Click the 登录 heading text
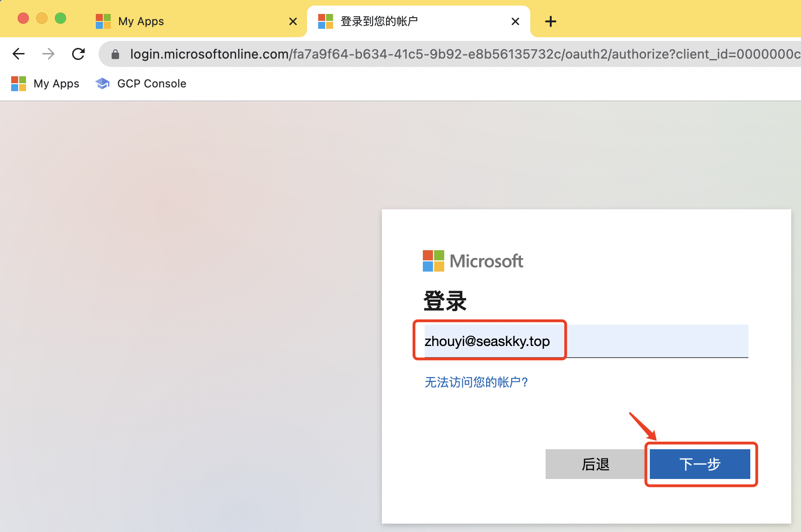801x532 pixels. pyautogui.click(x=445, y=301)
